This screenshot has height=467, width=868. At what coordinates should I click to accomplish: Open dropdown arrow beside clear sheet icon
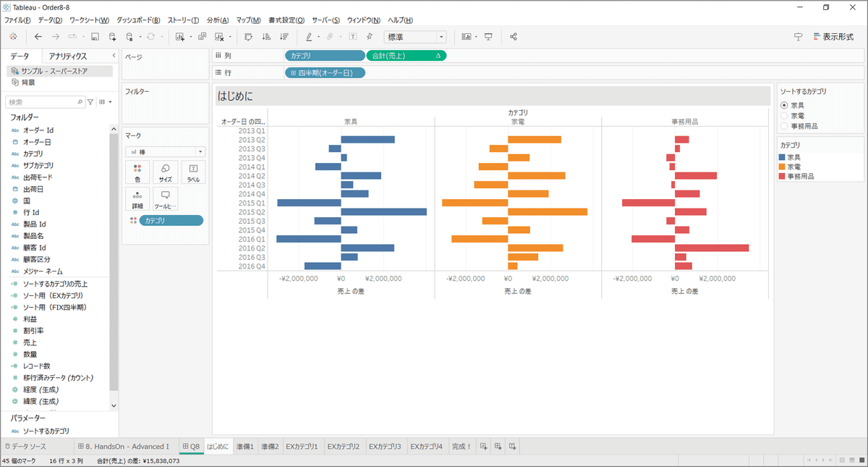coord(229,36)
